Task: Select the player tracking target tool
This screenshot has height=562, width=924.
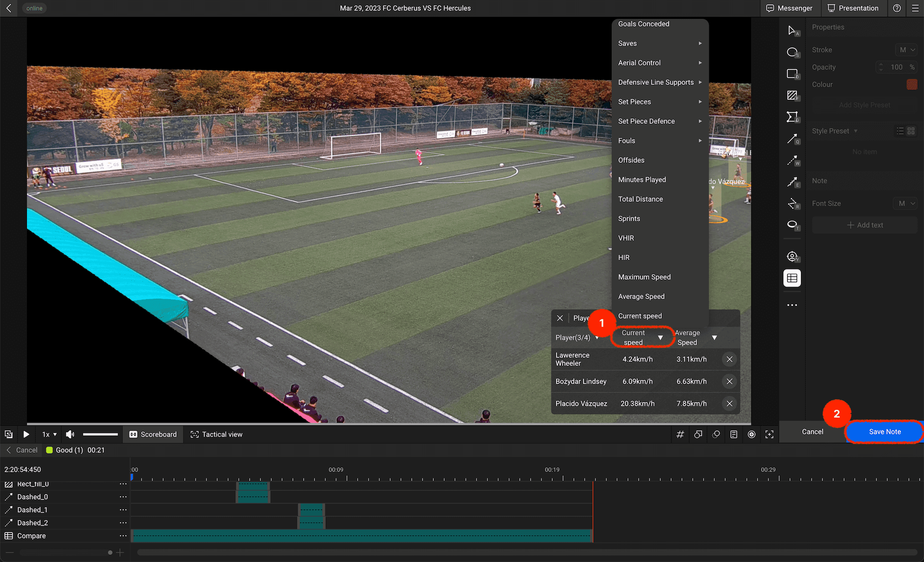Action: point(792,256)
